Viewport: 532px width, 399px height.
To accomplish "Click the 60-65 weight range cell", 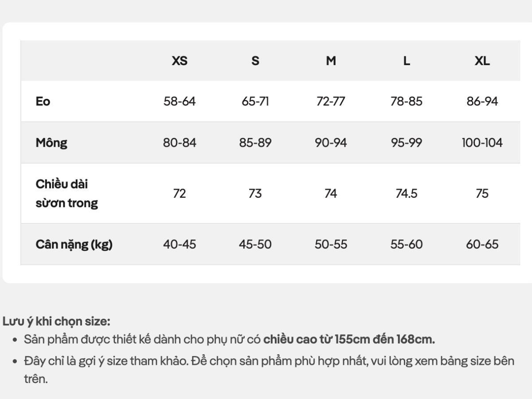I will (x=482, y=244).
